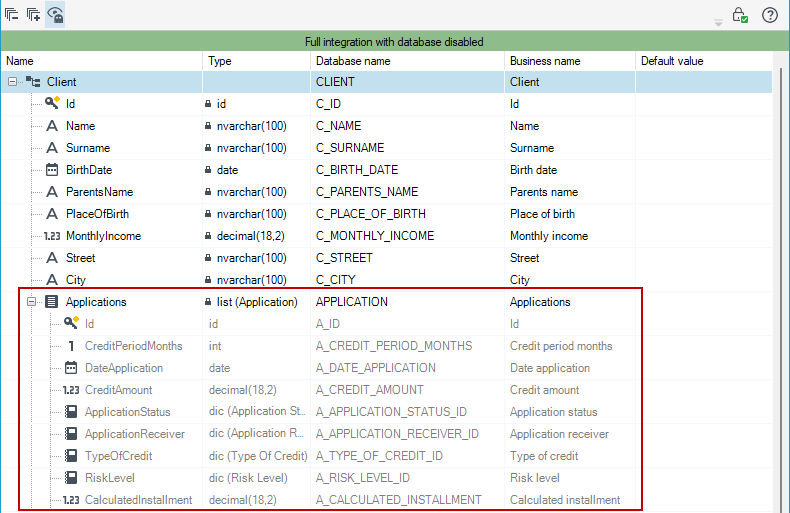Viewport: 790px width, 513px height.
Task: Click the text icon next to Surname
Action: 52,148
